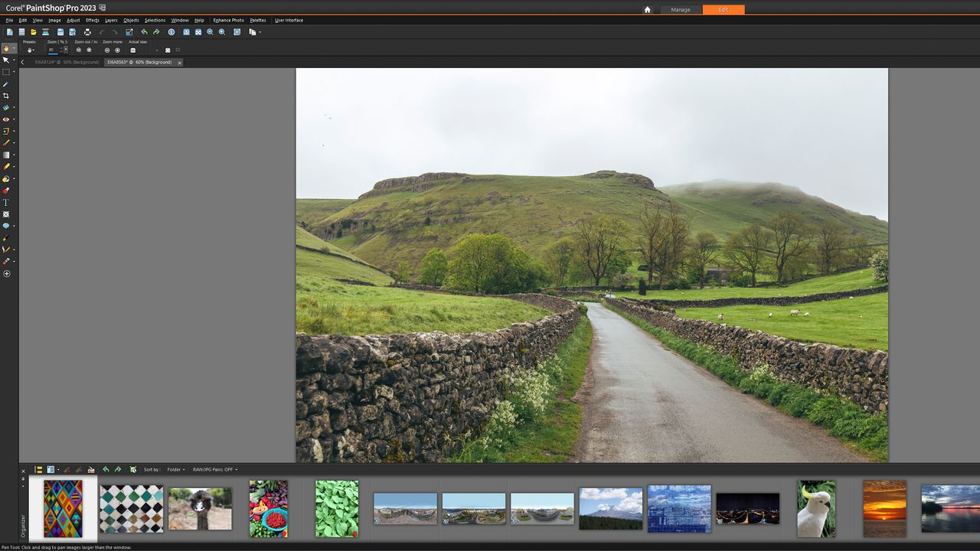Image resolution: width=980 pixels, height=551 pixels.
Task: Print the image using the printer icon
Action: (x=87, y=32)
